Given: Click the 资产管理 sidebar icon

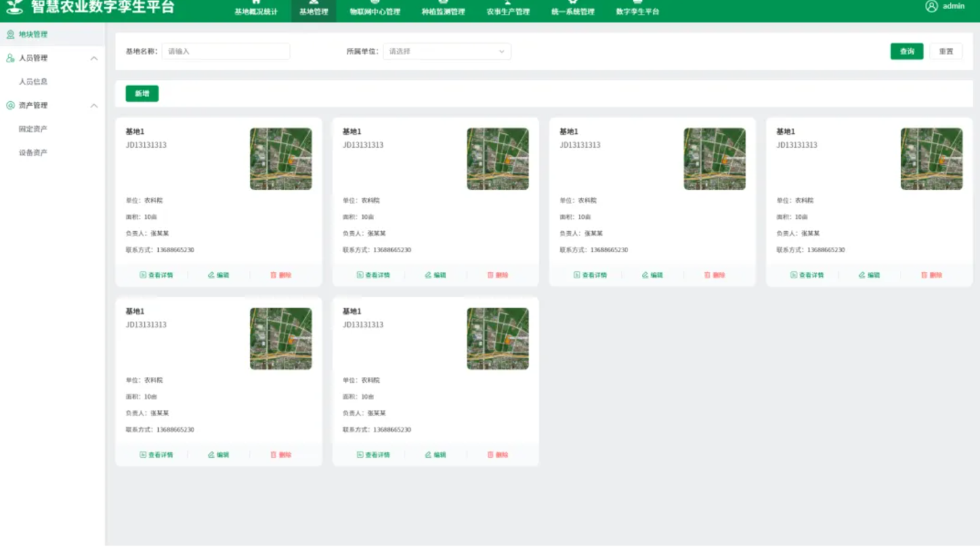Looking at the screenshot, I should pyautogui.click(x=11, y=105).
